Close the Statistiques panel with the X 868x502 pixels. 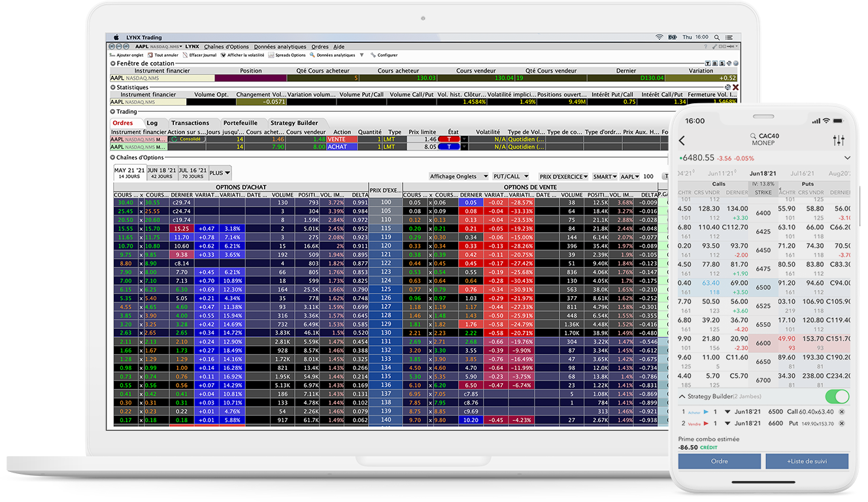click(x=735, y=87)
